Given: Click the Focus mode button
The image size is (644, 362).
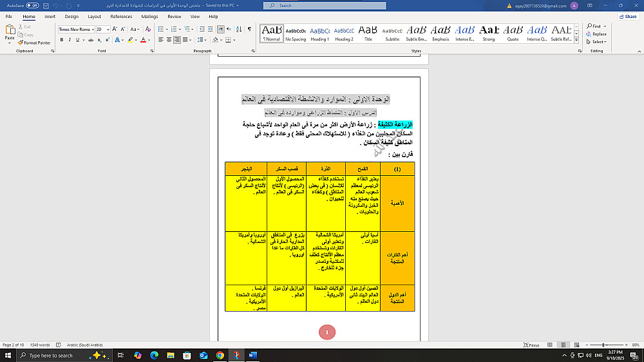Looking at the screenshot, I should click(531, 345).
